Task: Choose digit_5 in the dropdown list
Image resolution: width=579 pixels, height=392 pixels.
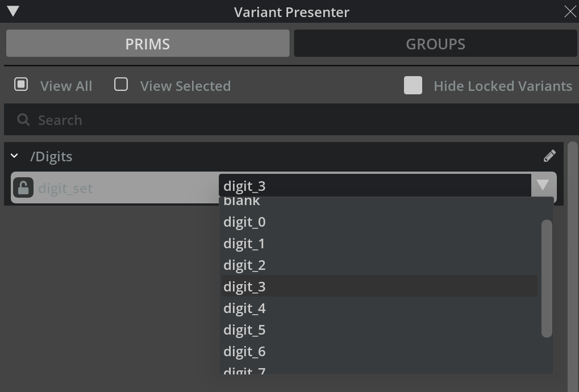Action: pyautogui.click(x=244, y=330)
